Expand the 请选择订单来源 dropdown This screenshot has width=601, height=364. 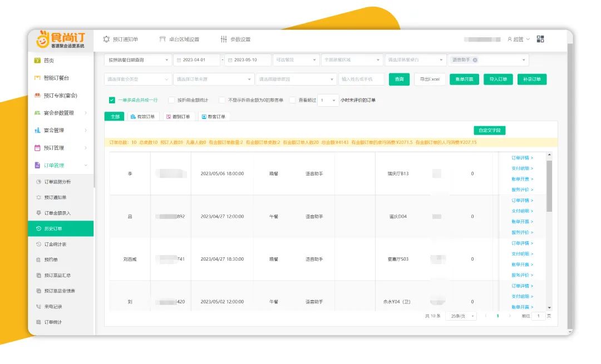[214, 79]
